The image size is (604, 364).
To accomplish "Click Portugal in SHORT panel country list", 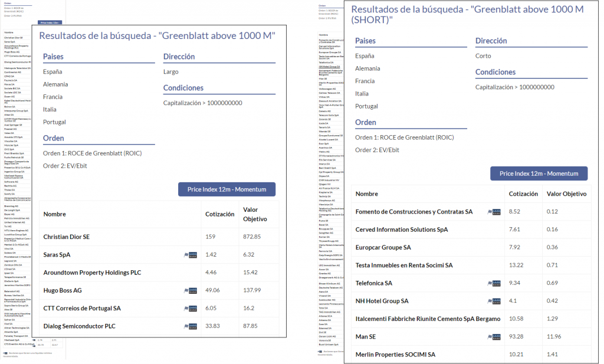I will [366, 106].
